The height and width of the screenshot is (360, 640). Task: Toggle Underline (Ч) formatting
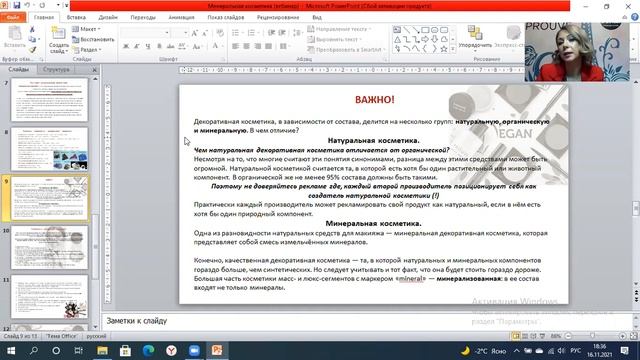click(148, 47)
